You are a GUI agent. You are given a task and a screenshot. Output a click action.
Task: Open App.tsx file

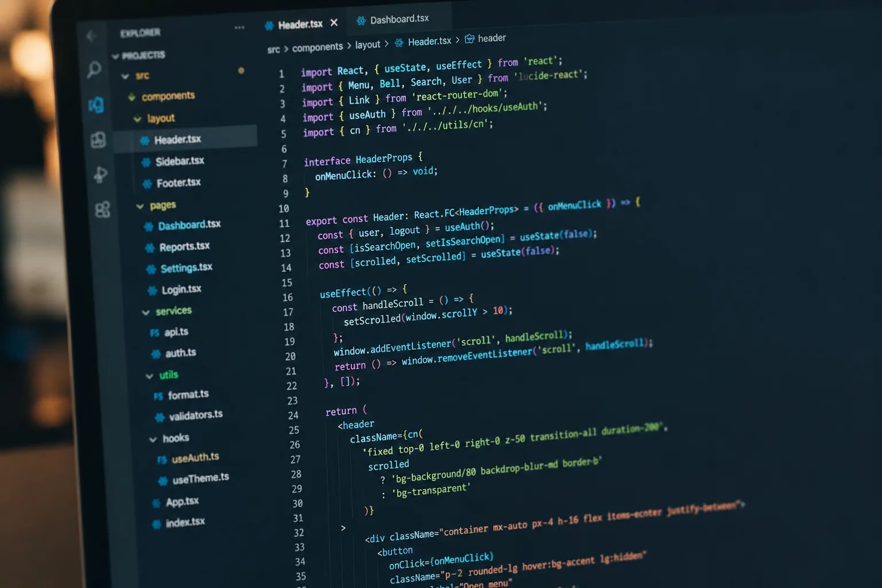(x=182, y=502)
